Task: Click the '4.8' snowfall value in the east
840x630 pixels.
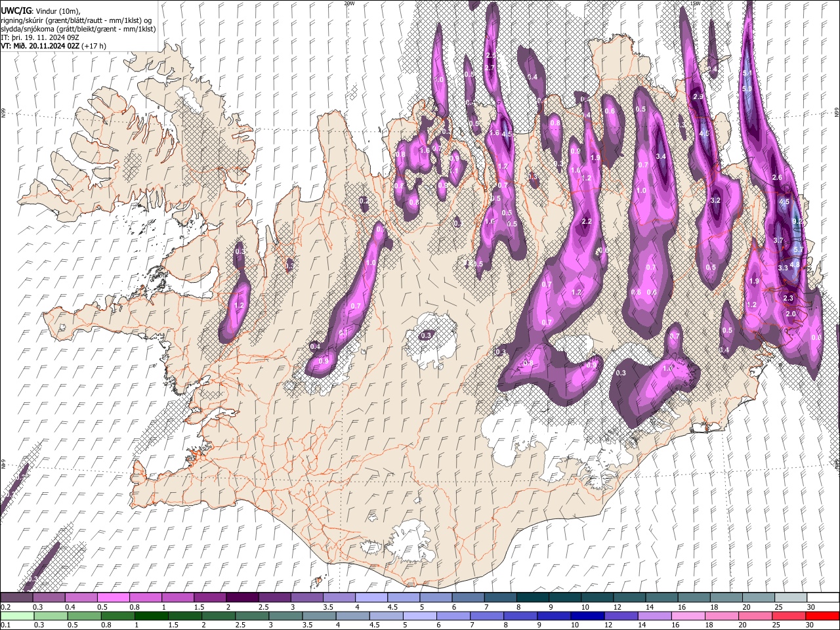Action: (x=795, y=265)
